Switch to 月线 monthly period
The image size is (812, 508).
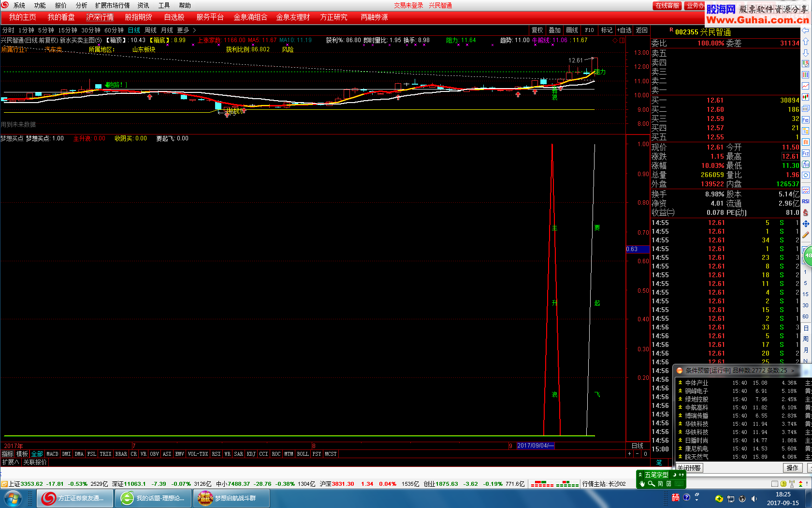(167, 30)
